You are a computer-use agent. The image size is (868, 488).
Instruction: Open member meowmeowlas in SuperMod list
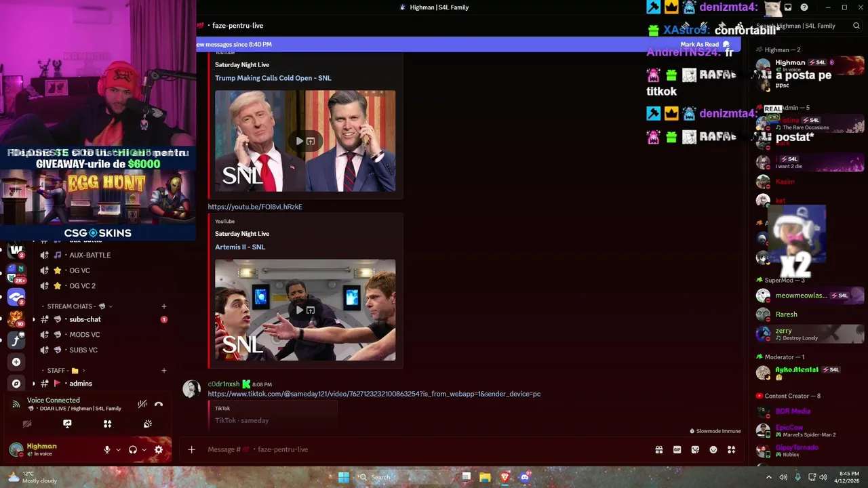(810, 296)
